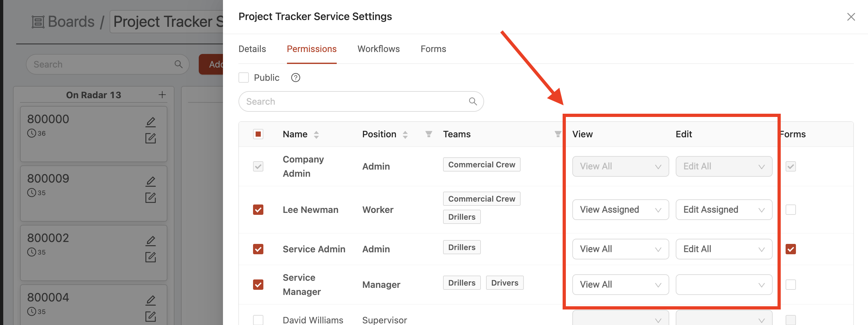Open David Williams' Edit dropdown

coord(724,318)
